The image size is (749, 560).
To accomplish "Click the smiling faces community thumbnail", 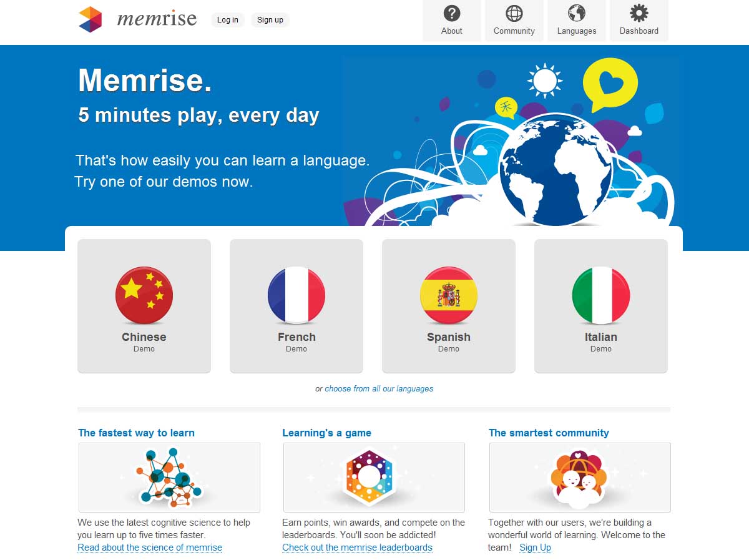I will click(580, 478).
